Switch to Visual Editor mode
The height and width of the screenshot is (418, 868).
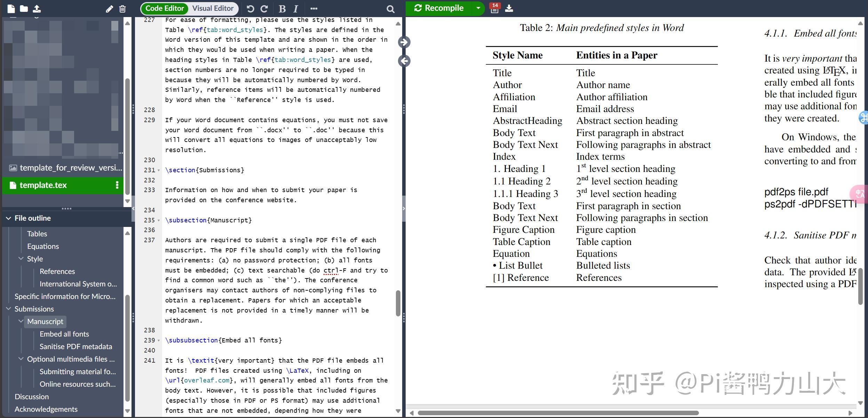point(213,8)
